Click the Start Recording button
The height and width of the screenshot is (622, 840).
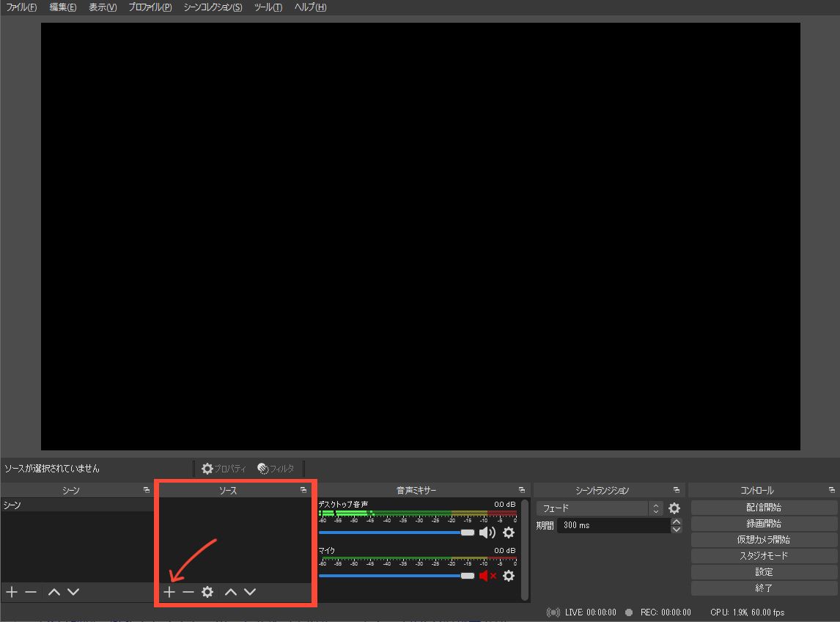pos(764,524)
